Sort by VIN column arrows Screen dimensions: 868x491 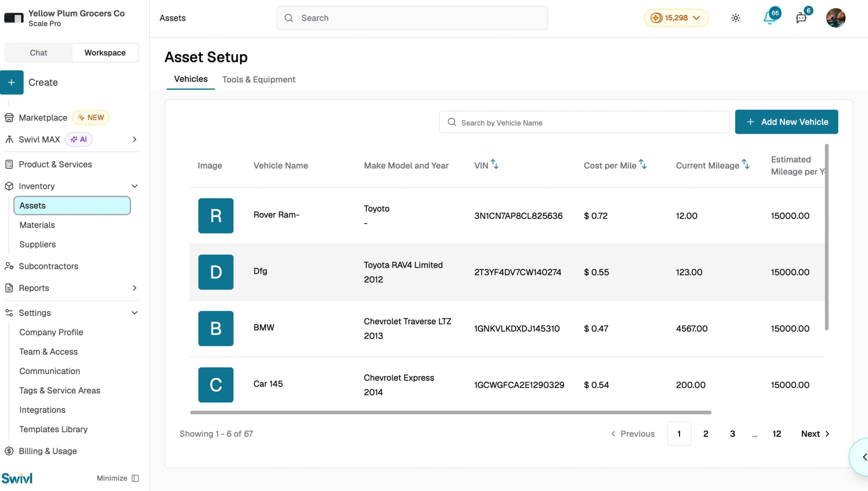tap(495, 164)
